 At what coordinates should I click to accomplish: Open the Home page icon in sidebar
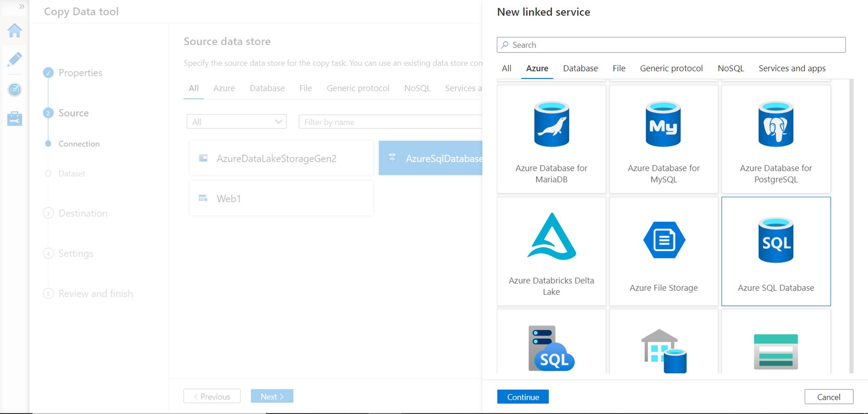coord(15,30)
